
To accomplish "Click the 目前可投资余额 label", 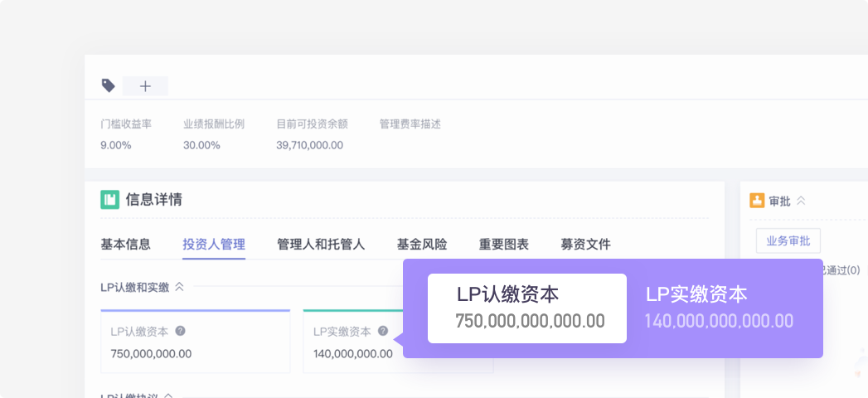I will pyautogui.click(x=313, y=124).
